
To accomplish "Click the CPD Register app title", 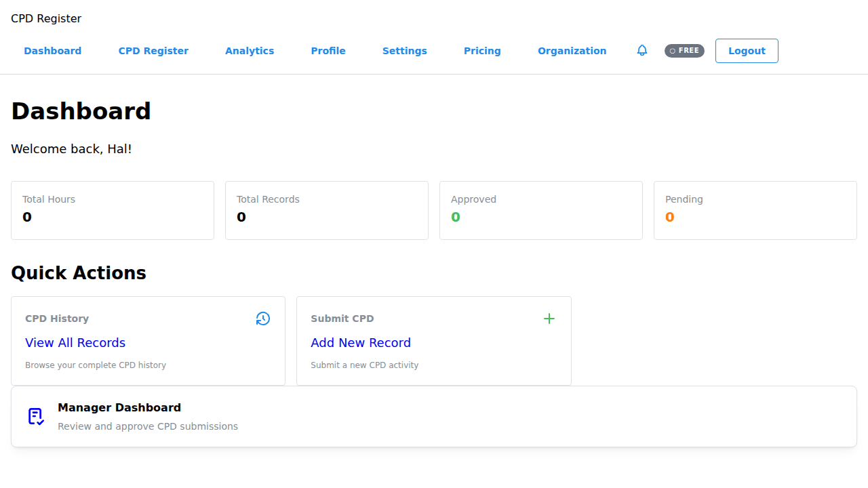I will pos(46,18).
